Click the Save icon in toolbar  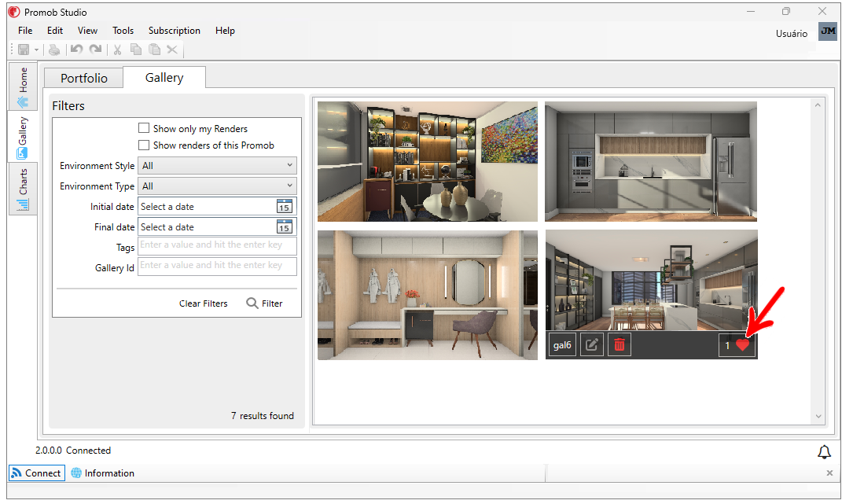pyautogui.click(x=24, y=50)
